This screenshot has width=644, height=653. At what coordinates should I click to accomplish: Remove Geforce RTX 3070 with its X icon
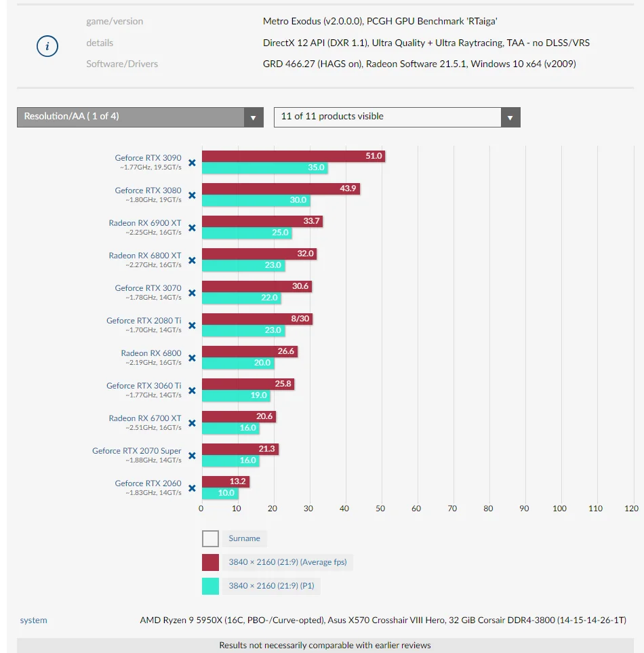pyautogui.click(x=192, y=293)
